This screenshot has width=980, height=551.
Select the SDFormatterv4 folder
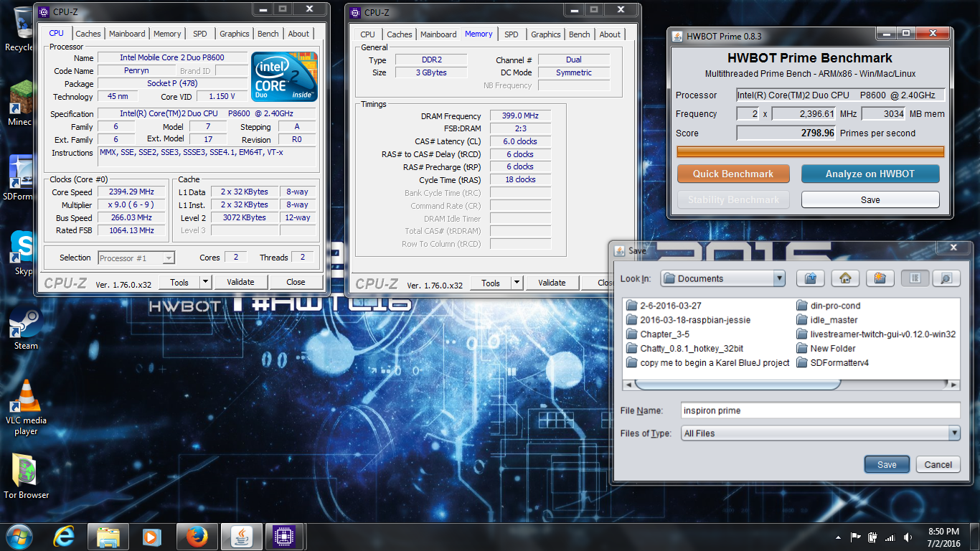(x=833, y=363)
